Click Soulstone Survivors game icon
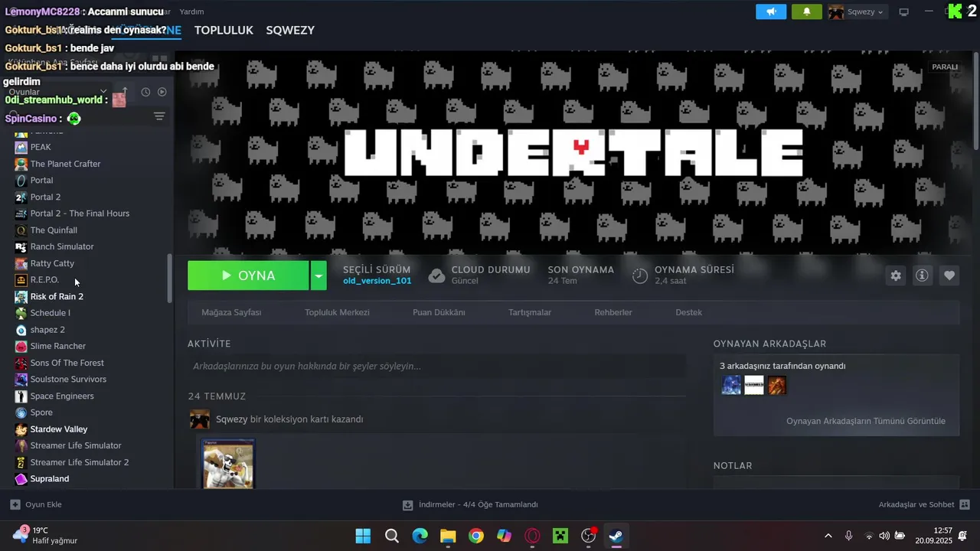980x551 pixels. coord(21,380)
